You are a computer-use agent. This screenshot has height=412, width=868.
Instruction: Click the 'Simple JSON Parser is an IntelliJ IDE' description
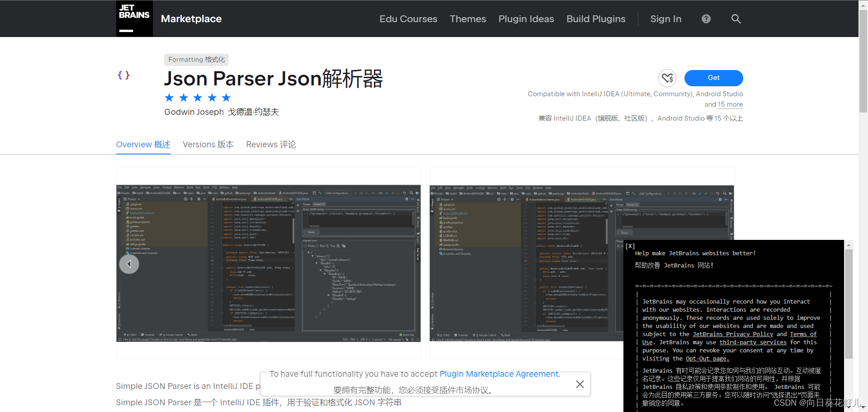[188, 386]
